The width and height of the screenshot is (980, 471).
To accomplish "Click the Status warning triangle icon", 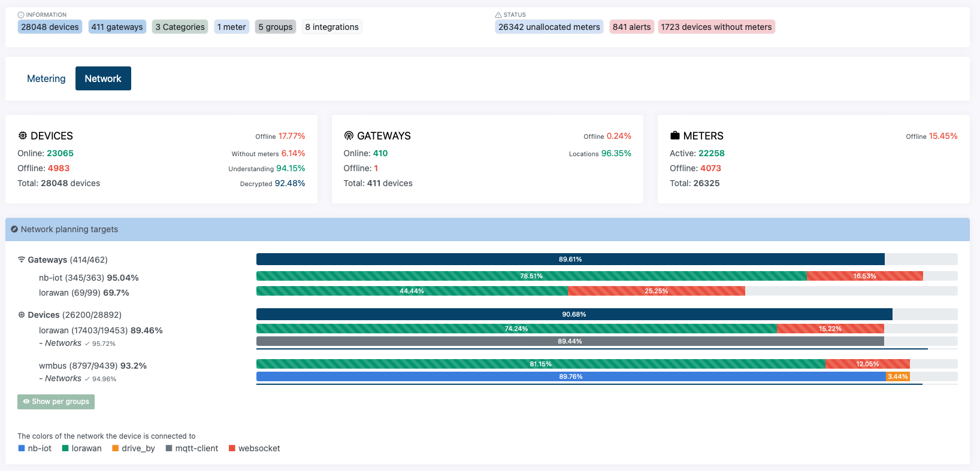I will (x=498, y=15).
